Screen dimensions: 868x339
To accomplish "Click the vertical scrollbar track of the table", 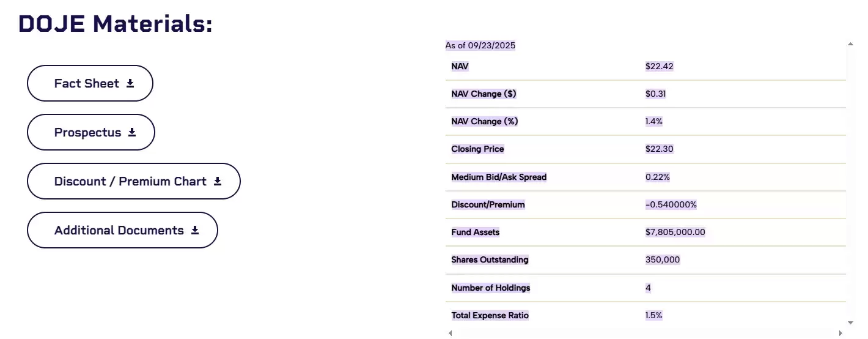I will click(850, 184).
